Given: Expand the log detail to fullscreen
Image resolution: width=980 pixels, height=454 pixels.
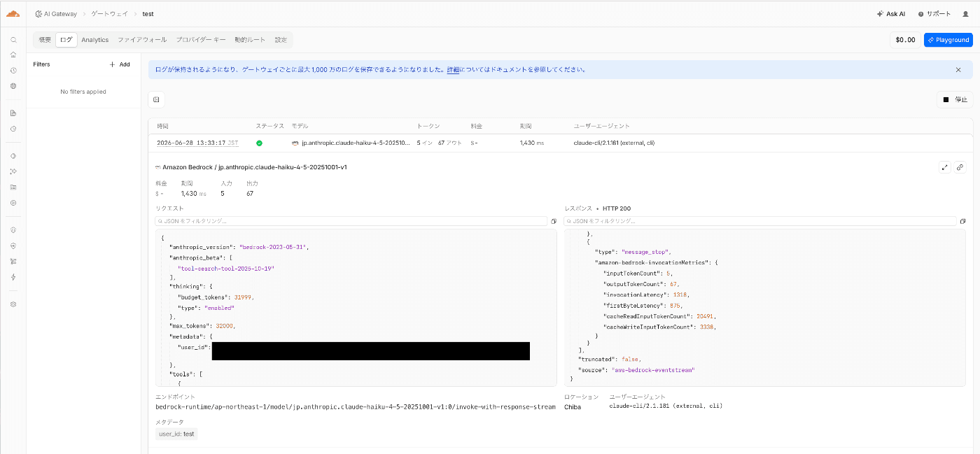Looking at the screenshot, I should (945, 167).
